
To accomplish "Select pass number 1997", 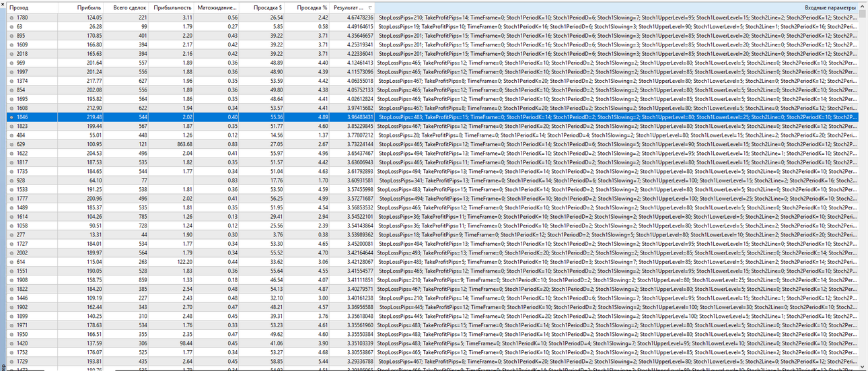I will 22,71.
